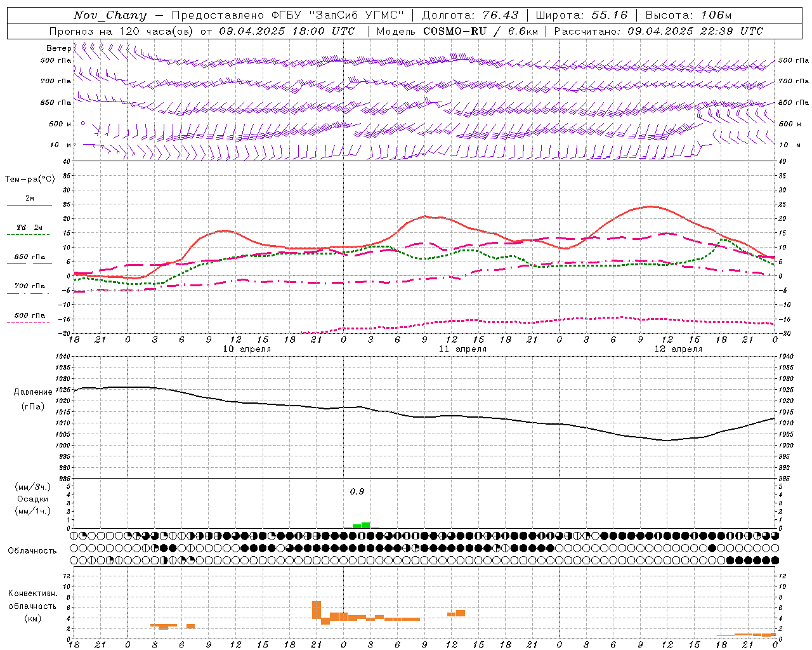Click the dashed line sample above 'Td 2м'

pos(28,235)
